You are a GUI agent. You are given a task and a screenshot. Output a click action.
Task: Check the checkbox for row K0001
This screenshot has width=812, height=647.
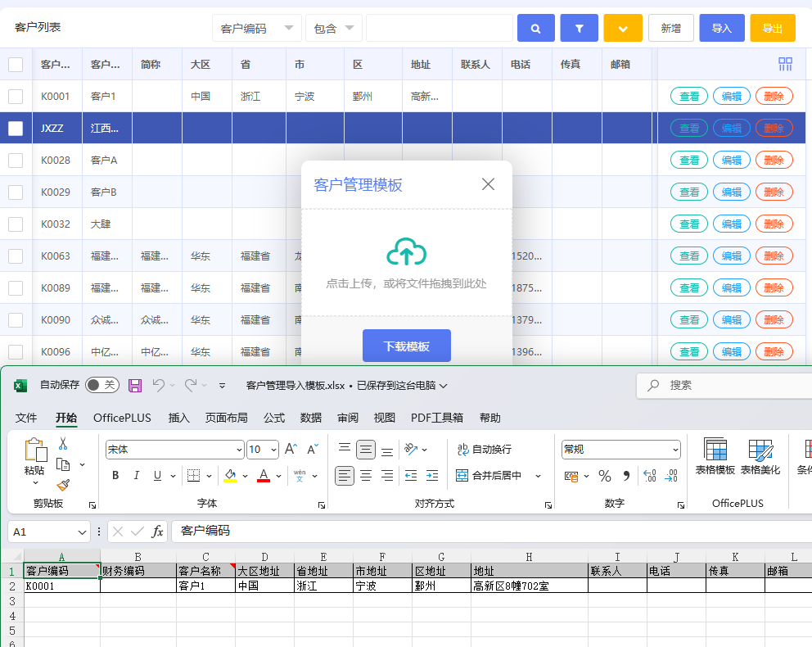click(x=16, y=97)
